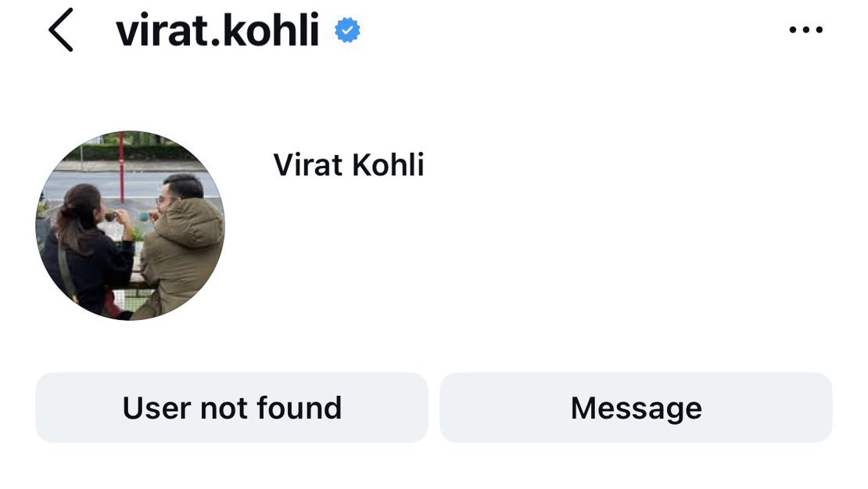The width and height of the screenshot is (868, 489).
Task: Tap the 'User not found' button
Action: click(231, 407)
